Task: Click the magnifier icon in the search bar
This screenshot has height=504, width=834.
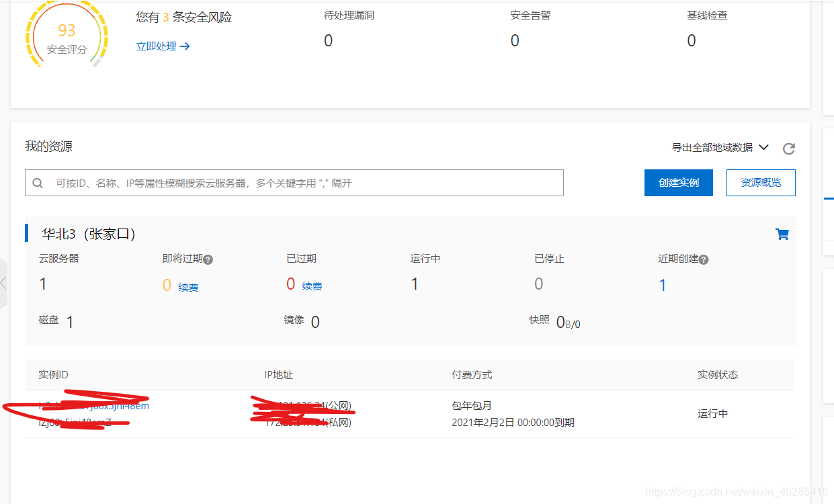Action: tap(37, 182)
